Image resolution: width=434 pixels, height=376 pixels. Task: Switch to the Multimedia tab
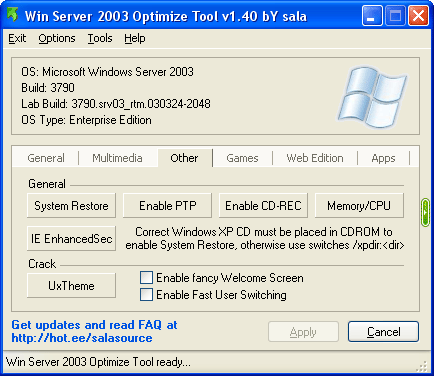coord(117,158)
